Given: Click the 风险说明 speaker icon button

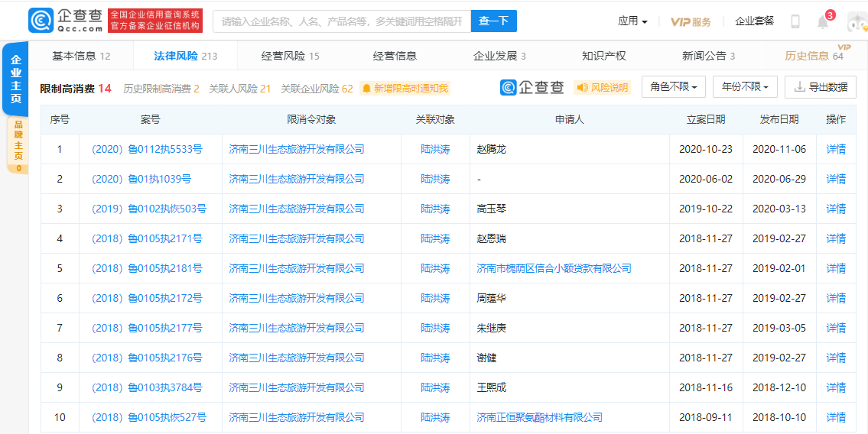Looking at the screenshot, I should [x=602, y=88].
